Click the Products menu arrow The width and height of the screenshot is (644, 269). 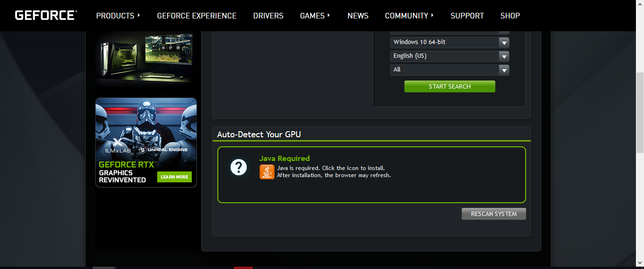[x=139, y=15]
